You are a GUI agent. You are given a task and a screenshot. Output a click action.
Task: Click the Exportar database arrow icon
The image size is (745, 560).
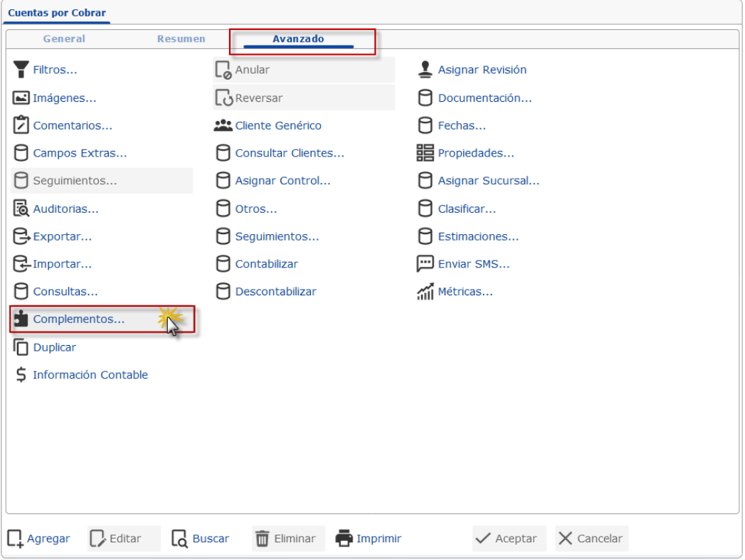coord(21,236)
